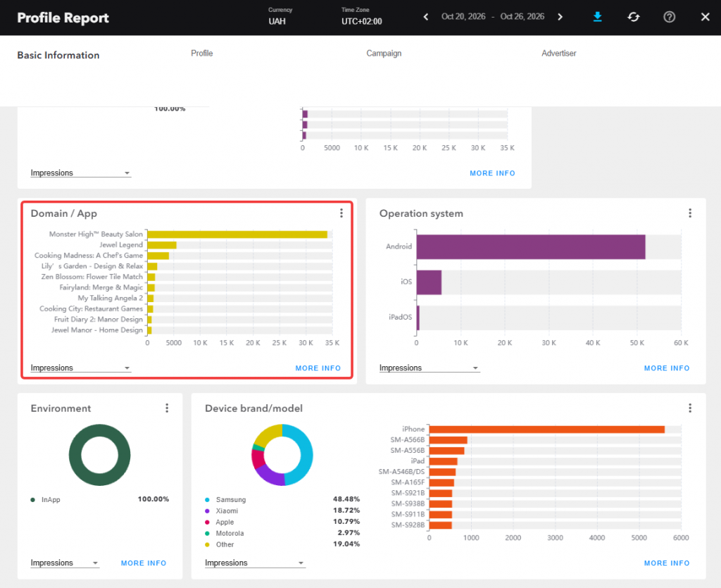Download the profile report
The height and width of the screenshot is (588, 721).
[597, 17]
